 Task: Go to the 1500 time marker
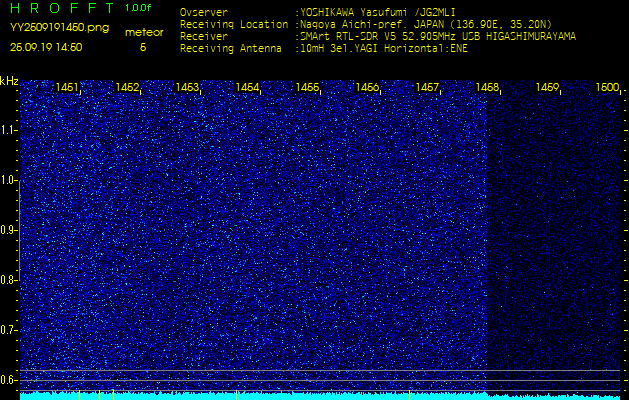click(x=607, y=88)
